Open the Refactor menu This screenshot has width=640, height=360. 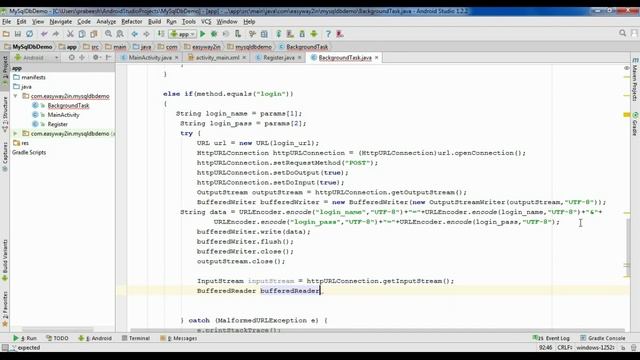(131, 22)
